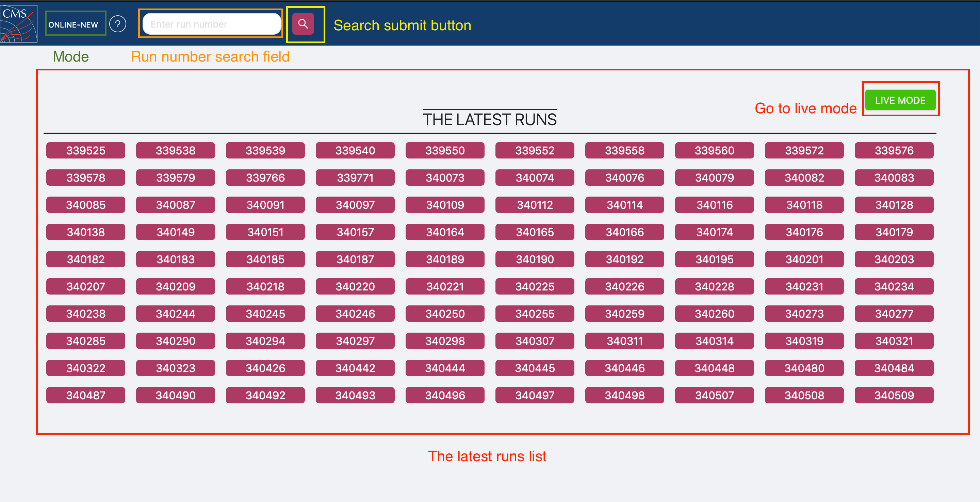Select run 340273
Screen dimensions: 980x502
point(804,314)
